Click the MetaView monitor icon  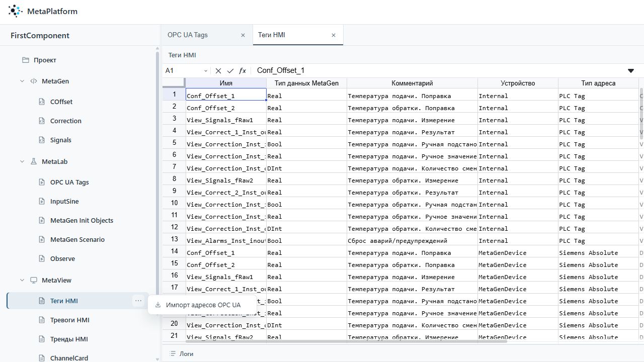(34, 280)
